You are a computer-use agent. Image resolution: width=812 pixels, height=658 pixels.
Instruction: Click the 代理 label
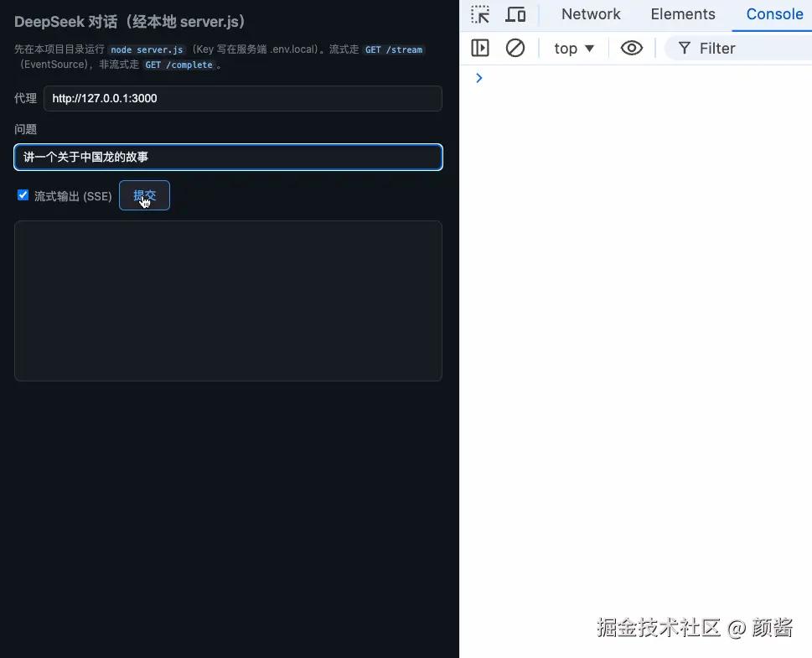25,98
